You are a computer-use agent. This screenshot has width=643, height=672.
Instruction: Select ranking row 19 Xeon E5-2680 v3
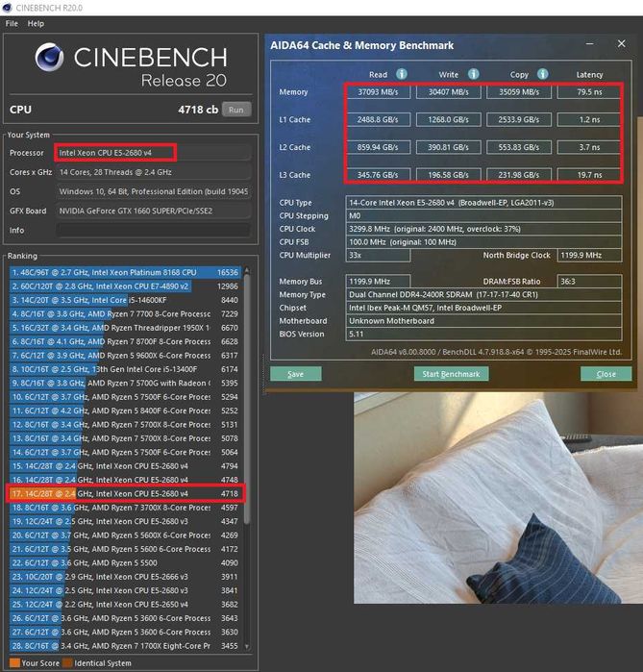click(x=125, y=521)
